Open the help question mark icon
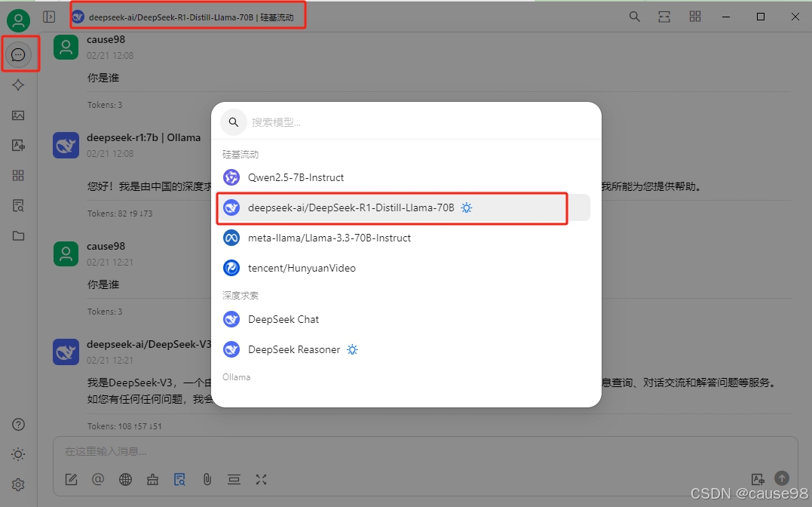The image size is (812, 507). (18, 425)
